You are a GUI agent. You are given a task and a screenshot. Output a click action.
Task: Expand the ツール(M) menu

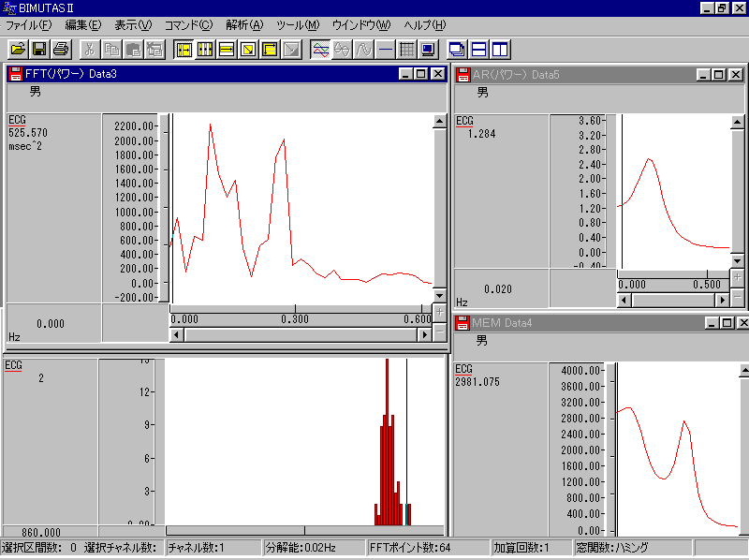[x=298, y=24]
